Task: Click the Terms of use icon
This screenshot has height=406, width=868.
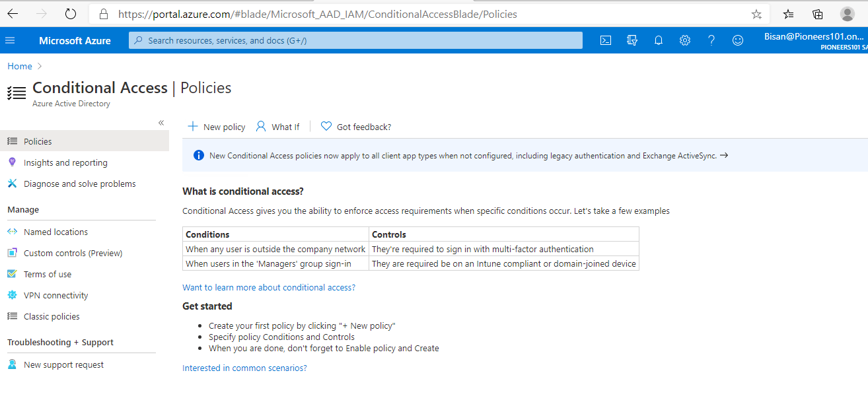Action: [12, 274]
